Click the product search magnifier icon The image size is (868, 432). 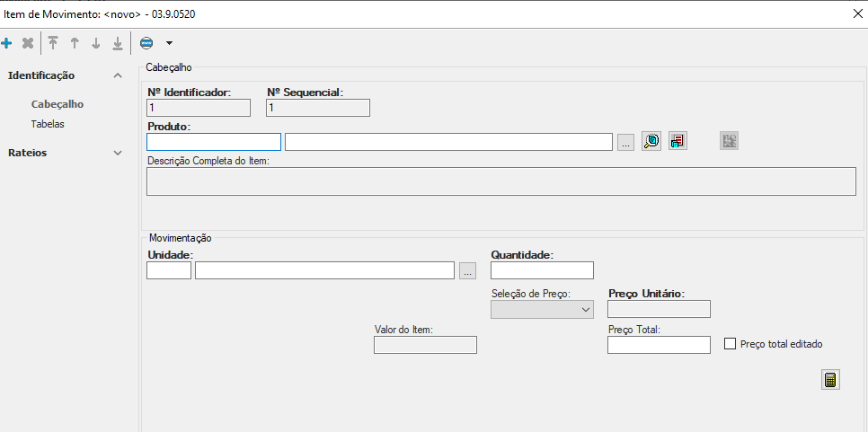[651, 141]
